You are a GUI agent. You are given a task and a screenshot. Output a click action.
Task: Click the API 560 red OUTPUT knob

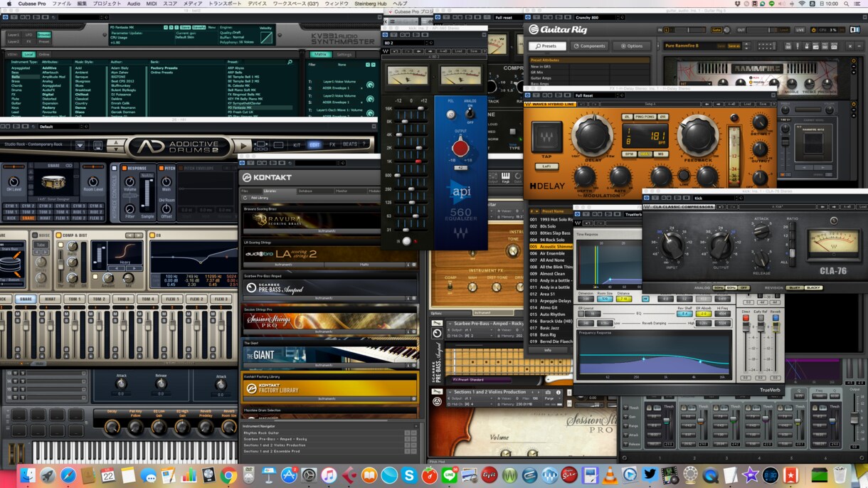pos(460,148)
